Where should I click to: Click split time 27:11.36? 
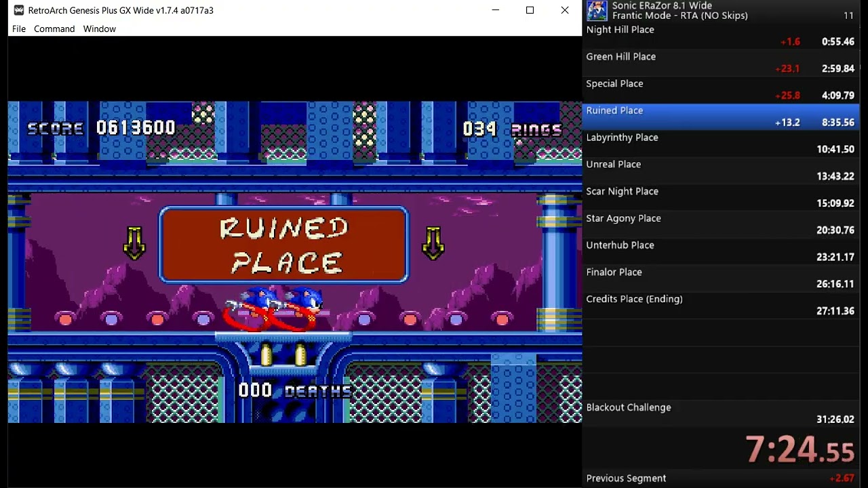tap(835, 311)
